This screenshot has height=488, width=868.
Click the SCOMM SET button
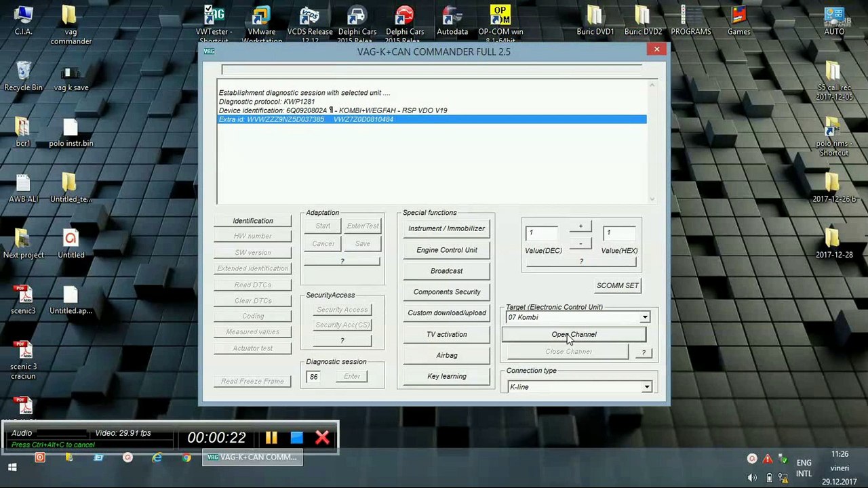click(x=617, y=286)
